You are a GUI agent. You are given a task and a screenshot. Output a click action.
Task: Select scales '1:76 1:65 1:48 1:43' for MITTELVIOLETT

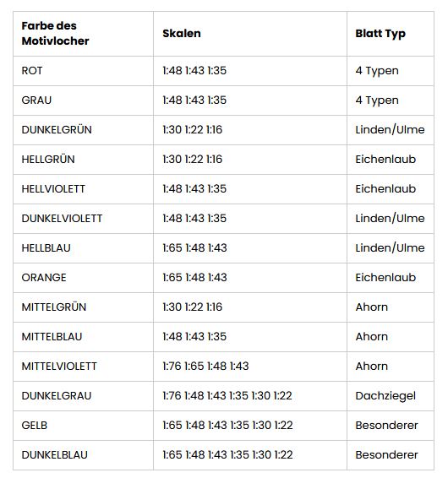coord(205,367)
